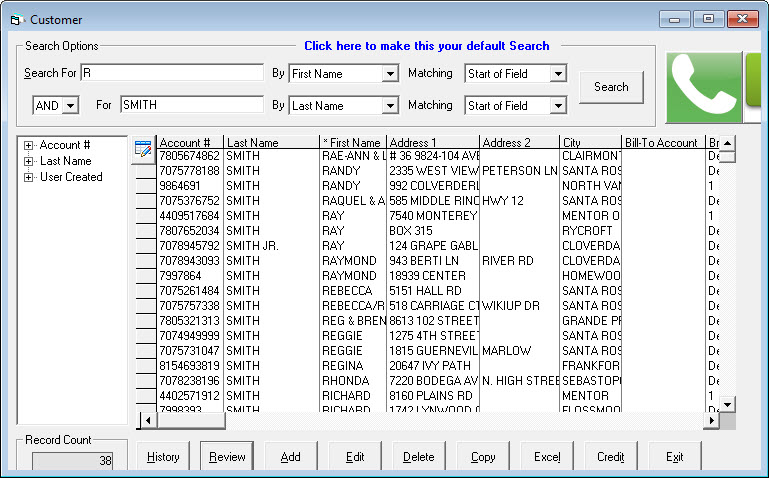Click first name REG & BREN cell
This screenshot has height=478, width=769.
click(353, 321)
